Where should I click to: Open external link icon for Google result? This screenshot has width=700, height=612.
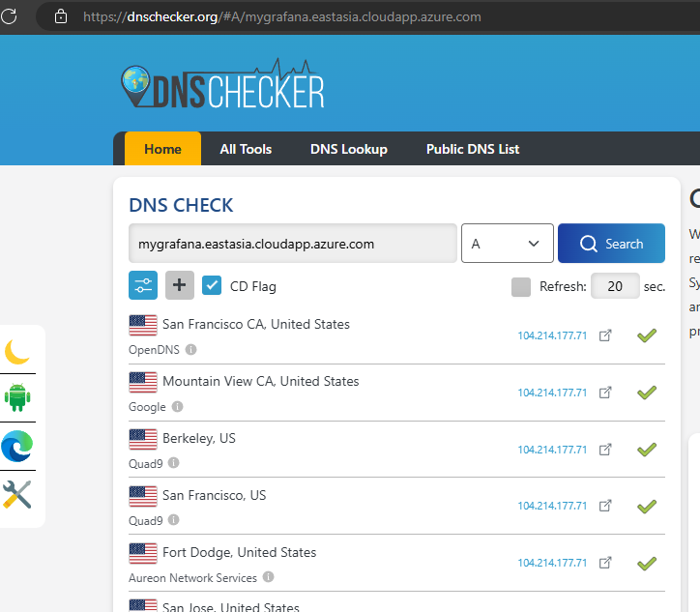[605, 393]
